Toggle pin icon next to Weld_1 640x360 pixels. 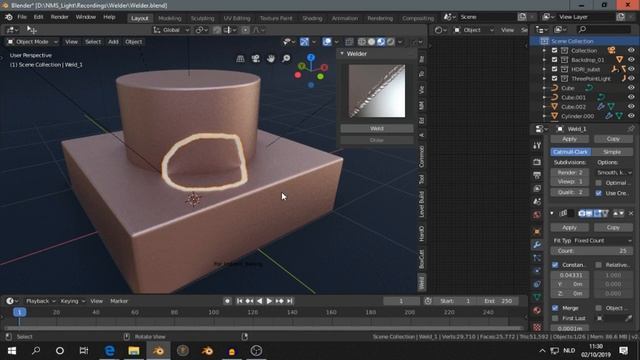tap(631, 129)
